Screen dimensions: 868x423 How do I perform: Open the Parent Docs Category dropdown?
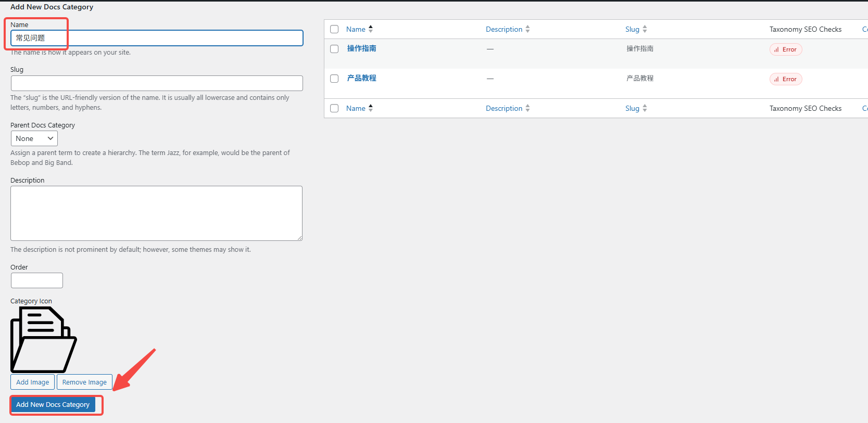pyautogui.click(x=34, y=138)
